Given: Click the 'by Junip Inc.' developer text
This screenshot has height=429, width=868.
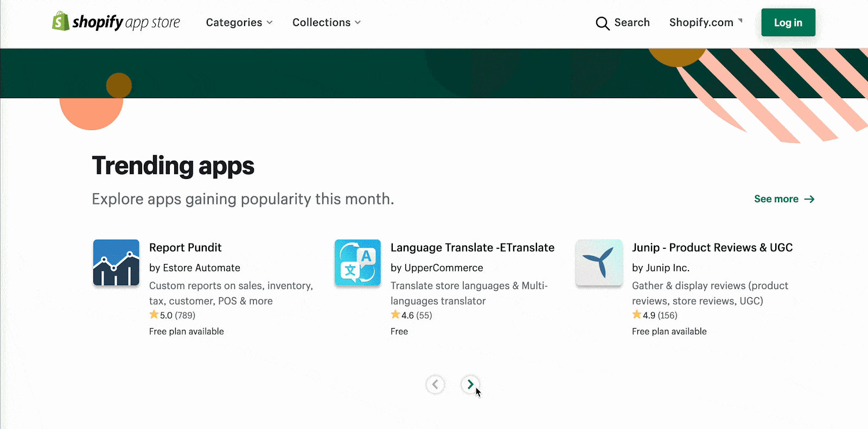Looking at the screenshot, I should pyautogui.click(x=661, y=268).
